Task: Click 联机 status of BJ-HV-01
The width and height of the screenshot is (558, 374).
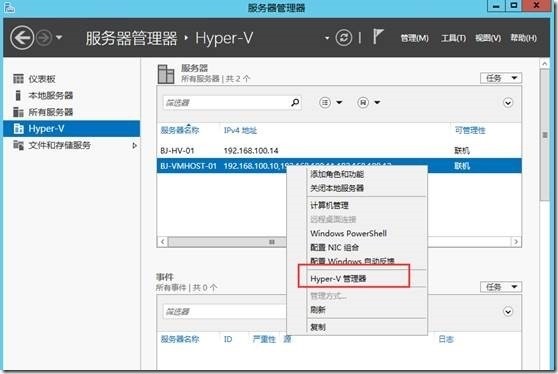Action: (462, 151)
